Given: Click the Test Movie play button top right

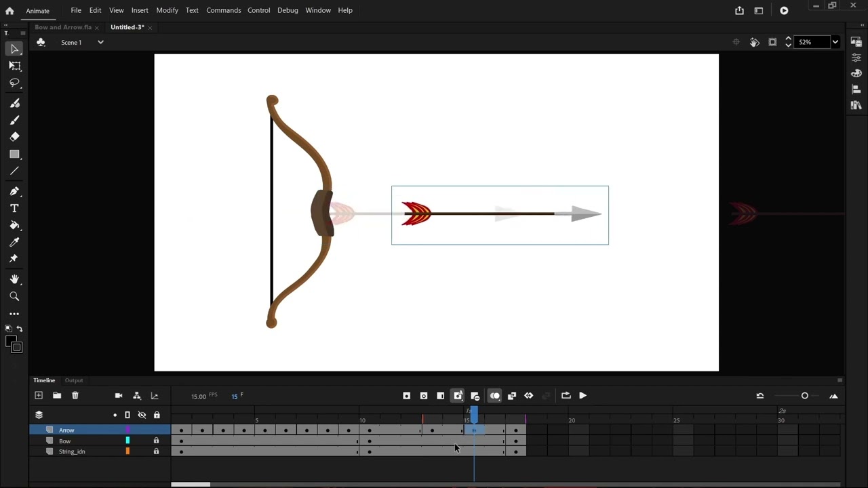Looking at the screenshot, I should (784, 10).
